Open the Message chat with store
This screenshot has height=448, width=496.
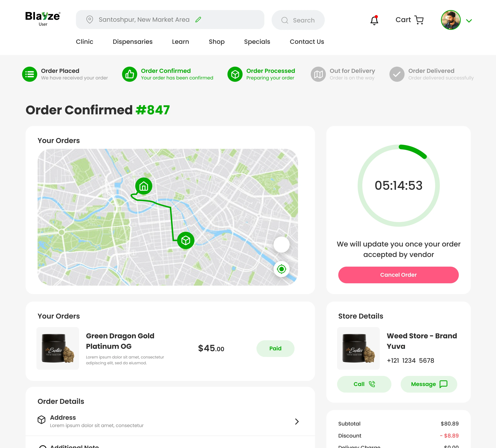pos(428,384)
